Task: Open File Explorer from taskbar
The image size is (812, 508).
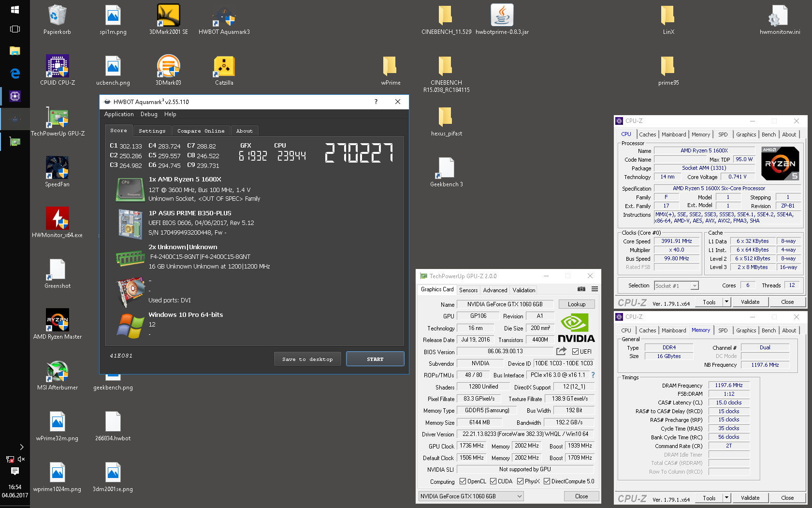Action: tap(14, 51)
